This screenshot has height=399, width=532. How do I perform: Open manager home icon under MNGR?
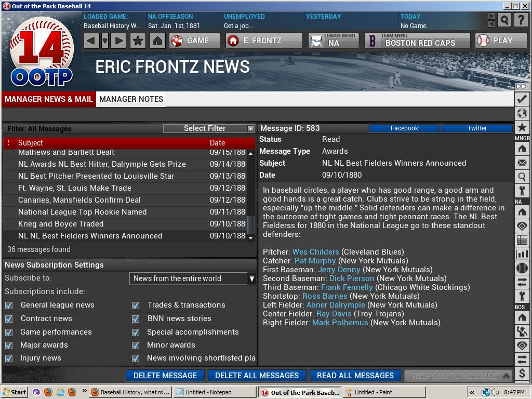522,149
